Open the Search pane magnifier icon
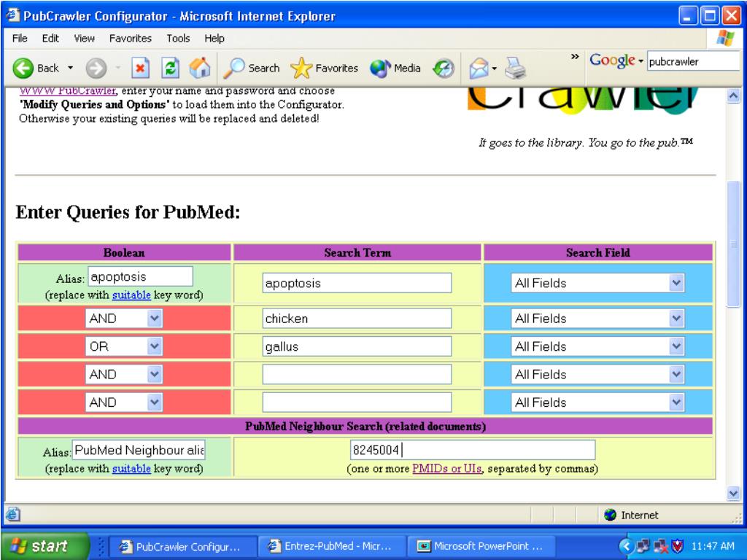The image size is (747, 560). 234,68
